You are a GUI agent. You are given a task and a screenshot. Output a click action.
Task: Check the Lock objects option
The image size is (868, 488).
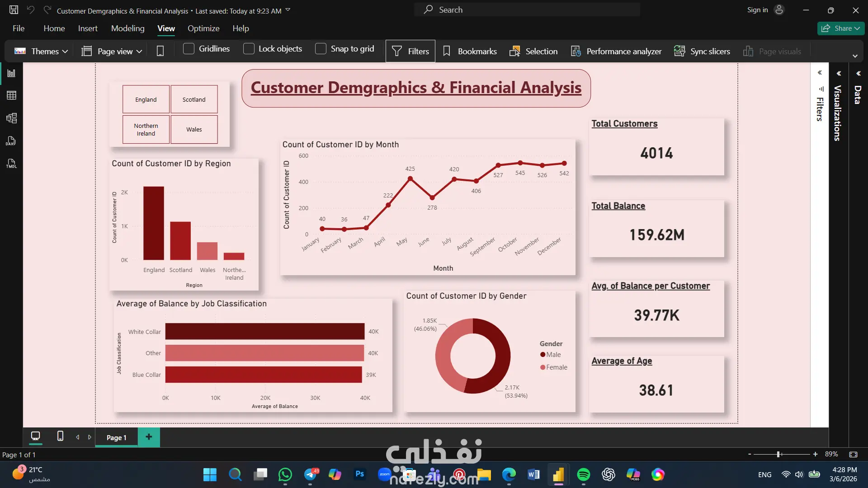pos(249,49)
